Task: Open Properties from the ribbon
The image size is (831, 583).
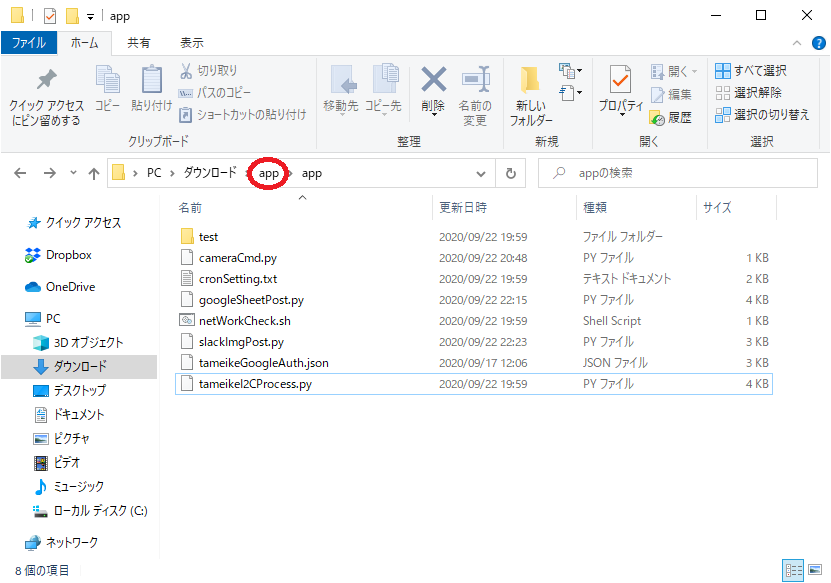Action: [x=620, y=80]
